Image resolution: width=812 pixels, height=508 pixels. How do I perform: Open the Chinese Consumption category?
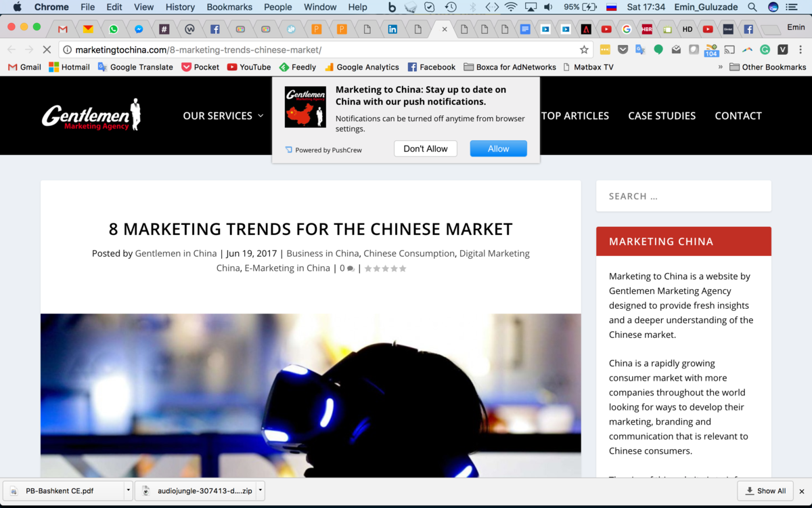[409, 253]
